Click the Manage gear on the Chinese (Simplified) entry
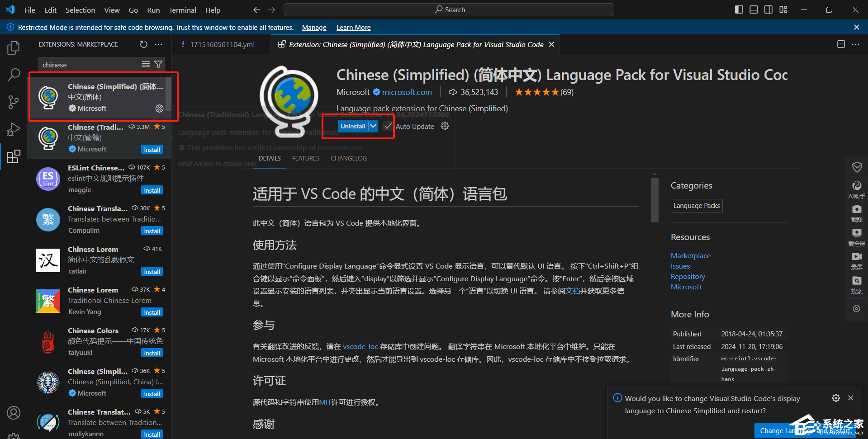Viewport: 868px width, 439px height. pyautogui.click(x=159, y=109)
